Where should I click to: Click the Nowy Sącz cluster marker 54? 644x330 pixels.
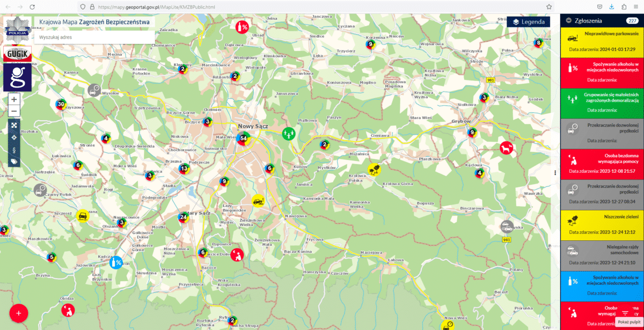tap(243, 138)
